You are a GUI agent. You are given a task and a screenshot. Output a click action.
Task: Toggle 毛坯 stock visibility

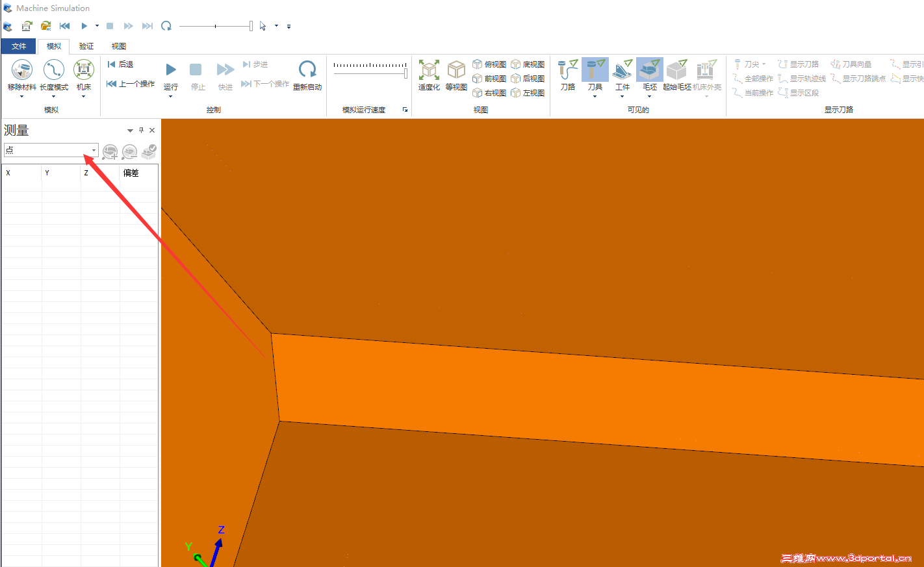pyautogui.click(x=650, y=70)
